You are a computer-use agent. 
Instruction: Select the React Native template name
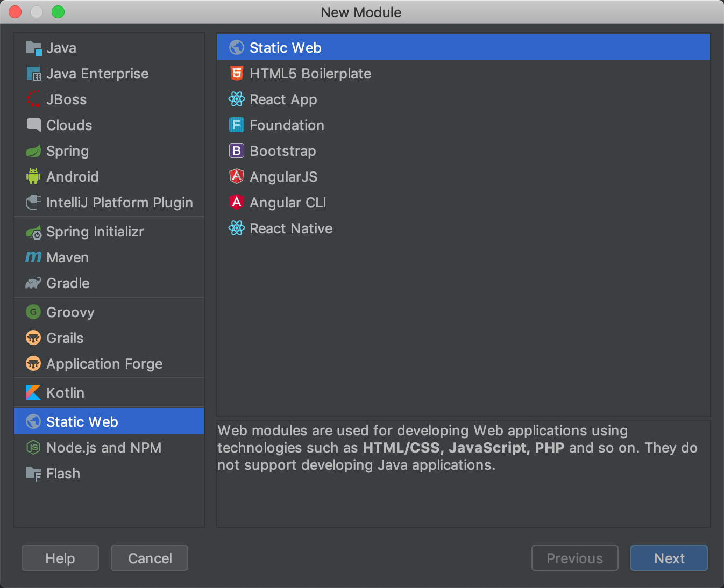click(x=291, y=228)
